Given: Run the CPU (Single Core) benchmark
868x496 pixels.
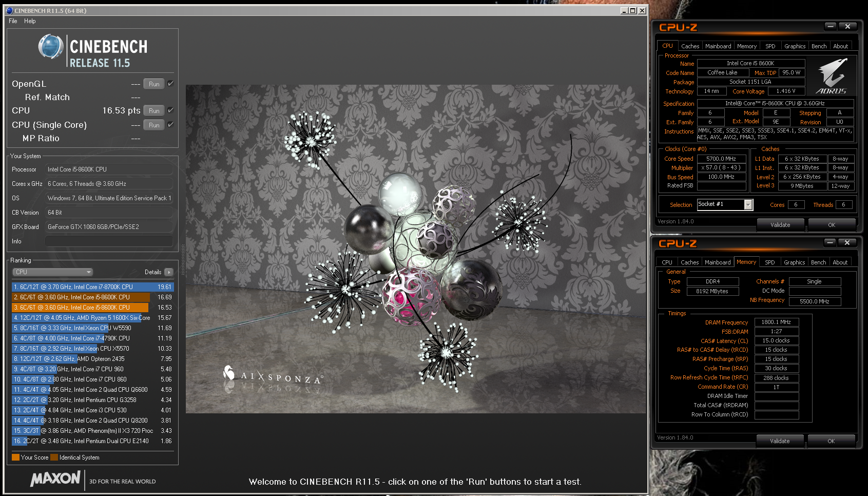Looking at the screenshot, I should (154, 125).
